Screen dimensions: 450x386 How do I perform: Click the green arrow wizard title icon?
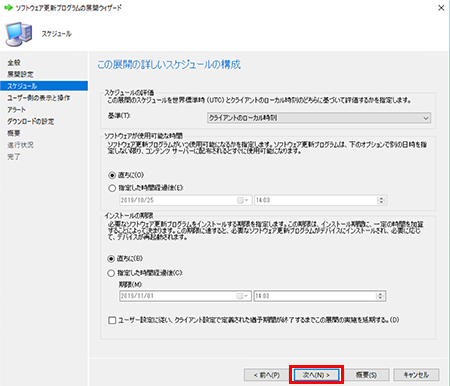pos(8,7)
